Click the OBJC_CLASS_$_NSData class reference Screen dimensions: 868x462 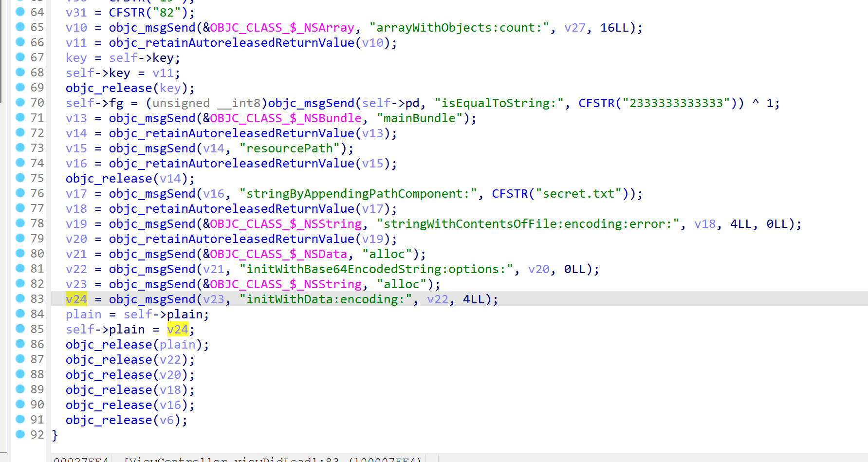click(278, 254)
